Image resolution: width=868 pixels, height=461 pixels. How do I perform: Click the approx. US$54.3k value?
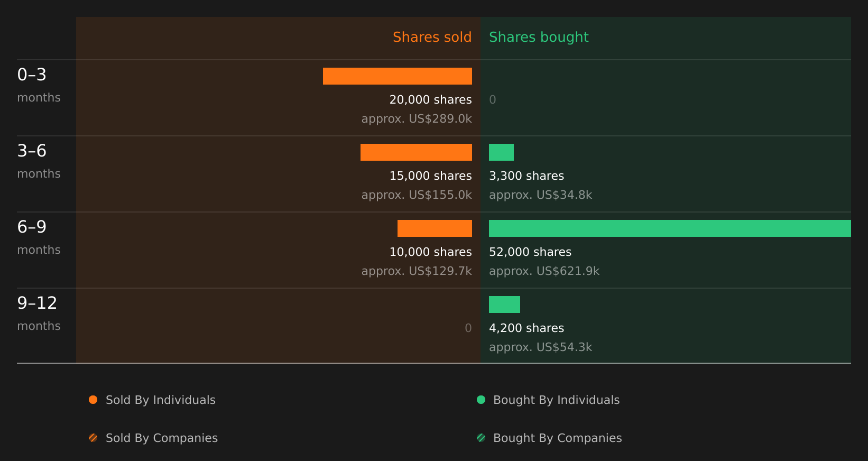pos(540,347)
